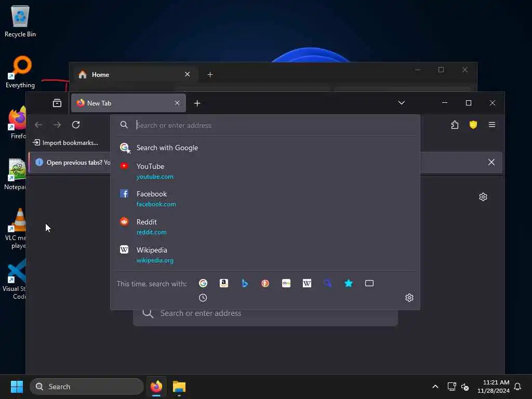Reload the current page

click(76, 125)
